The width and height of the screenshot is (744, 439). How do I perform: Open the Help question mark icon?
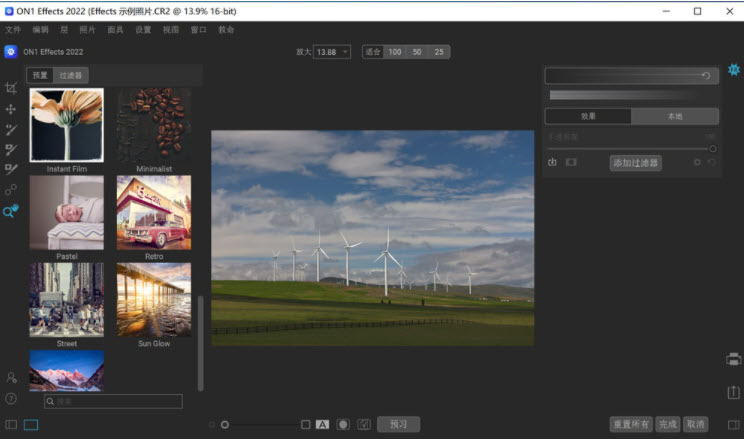[x=11, y=398]
